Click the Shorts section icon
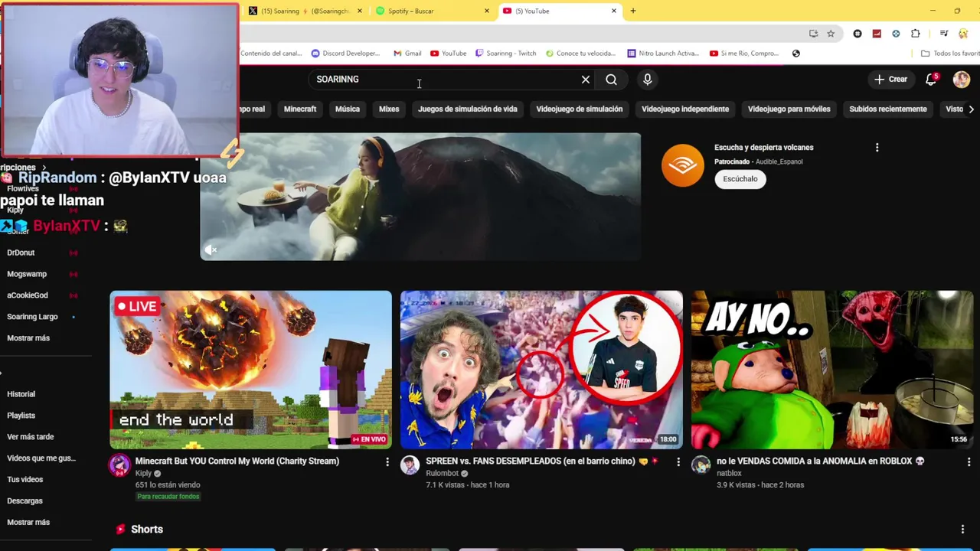The height and width of the screenshot is (551, 980). [120, 530]
